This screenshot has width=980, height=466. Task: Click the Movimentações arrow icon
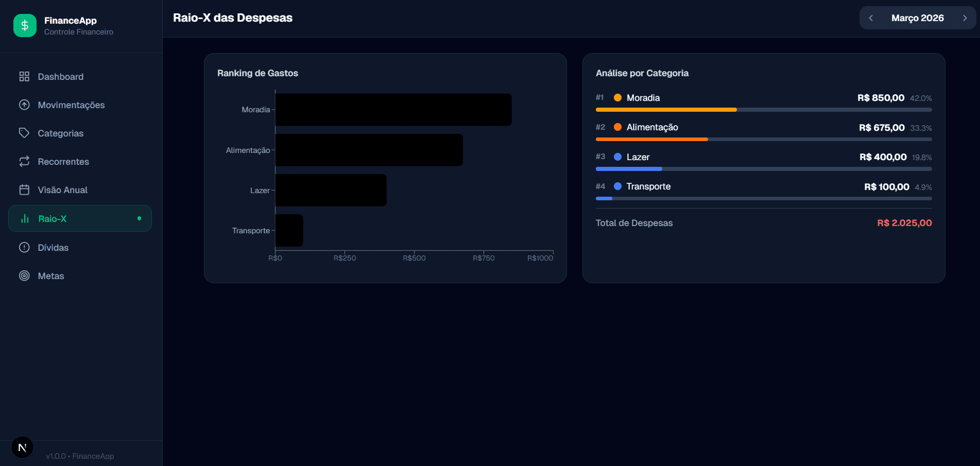(x=24, y=105)
